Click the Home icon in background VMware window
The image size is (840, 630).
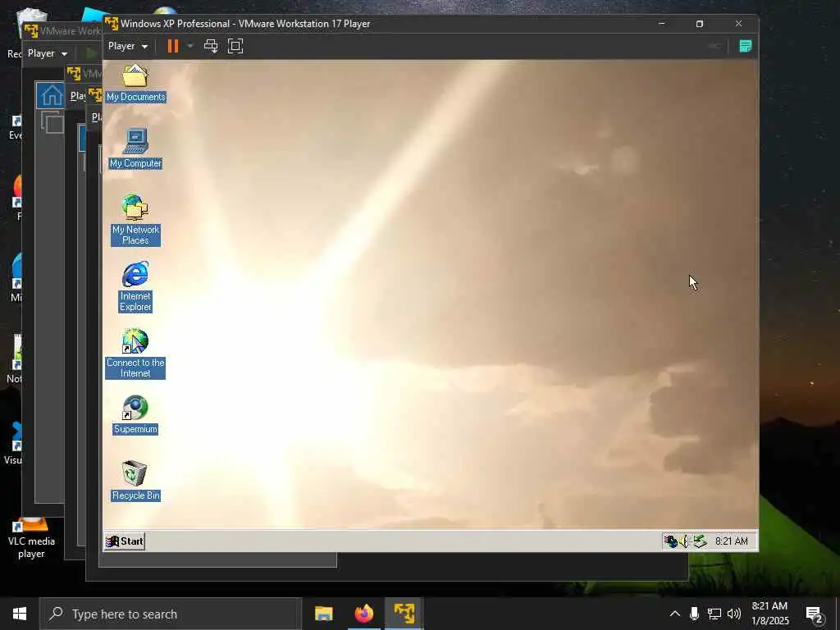[52, 95]
